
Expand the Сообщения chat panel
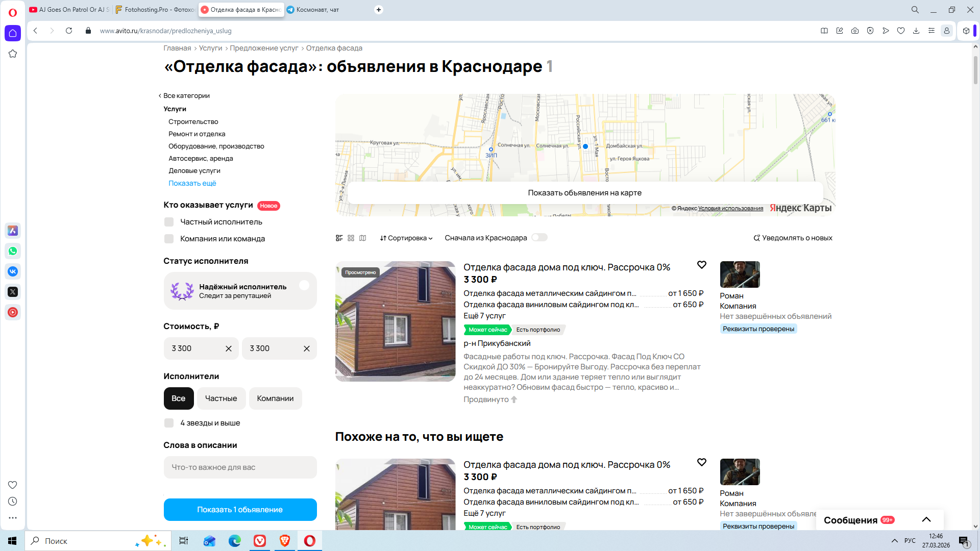coord(926,520)
